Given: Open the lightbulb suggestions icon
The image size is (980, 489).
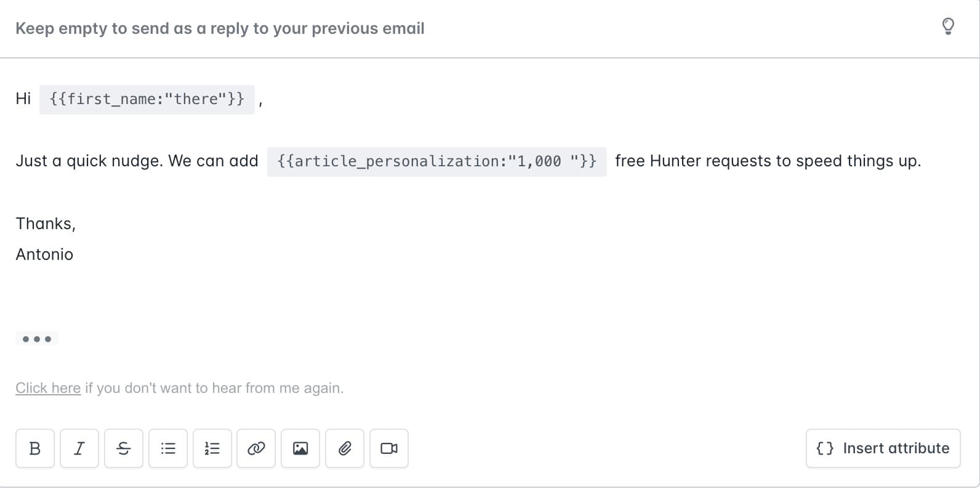Looking at the screenshot, I should tap(948, 26).
